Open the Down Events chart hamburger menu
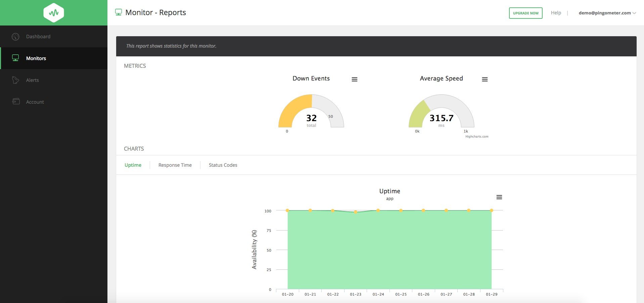644x303 pixels. (x=355, y=80)
